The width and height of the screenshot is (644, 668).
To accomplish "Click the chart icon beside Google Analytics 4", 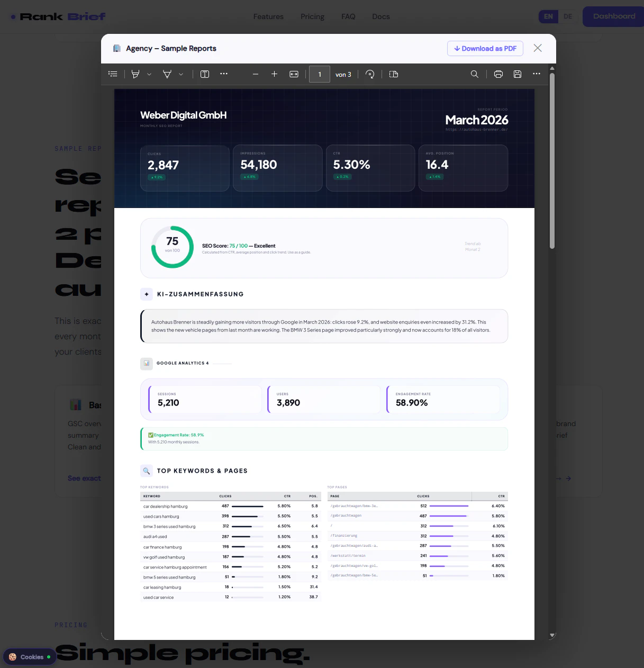I will pyautogui.click(x=147, y=363).
